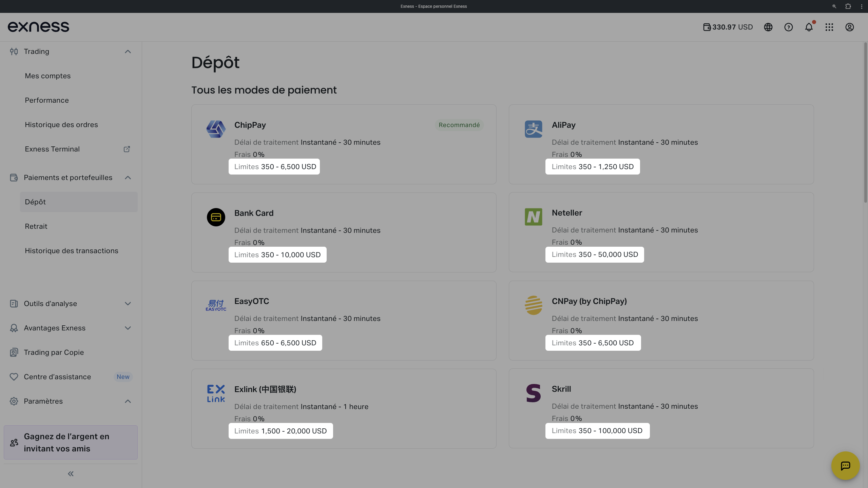Click the Paiements et portefeuilles wallet icon
This screenshot has width=868, height=488.
[14, 178]
